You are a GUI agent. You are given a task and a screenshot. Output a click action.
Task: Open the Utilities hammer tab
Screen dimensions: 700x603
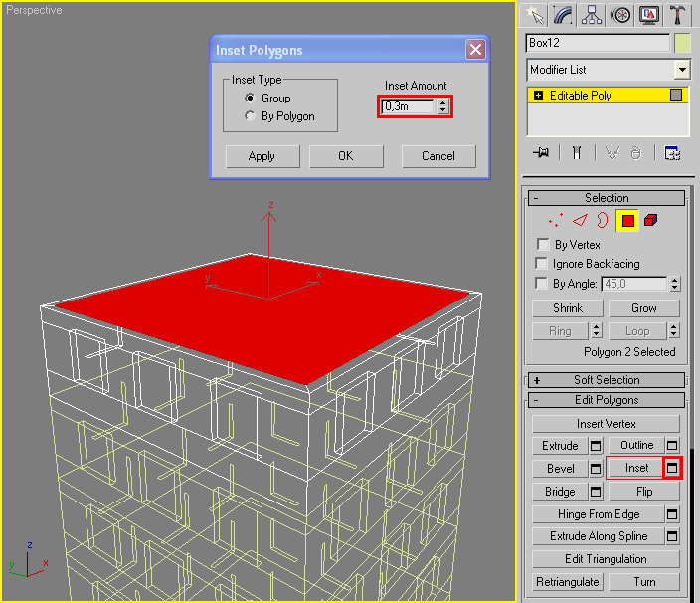point(678,15)
